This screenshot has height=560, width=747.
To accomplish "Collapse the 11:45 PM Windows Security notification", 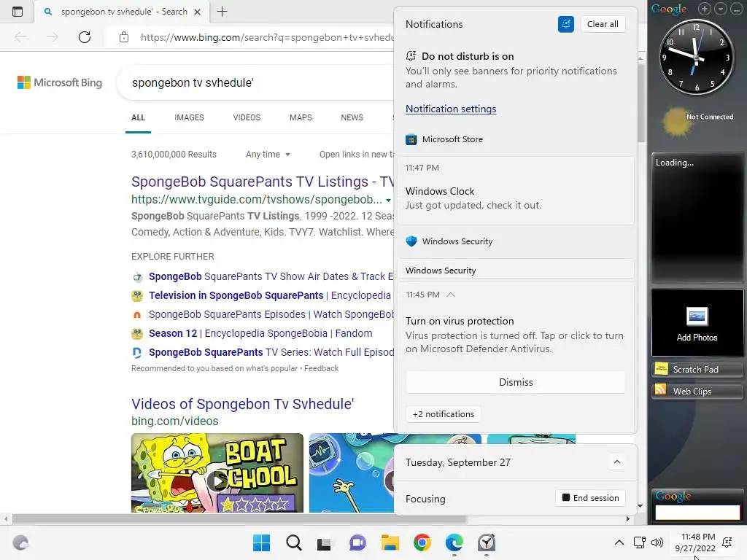I will pyautogui.click(x=451, y=295).
